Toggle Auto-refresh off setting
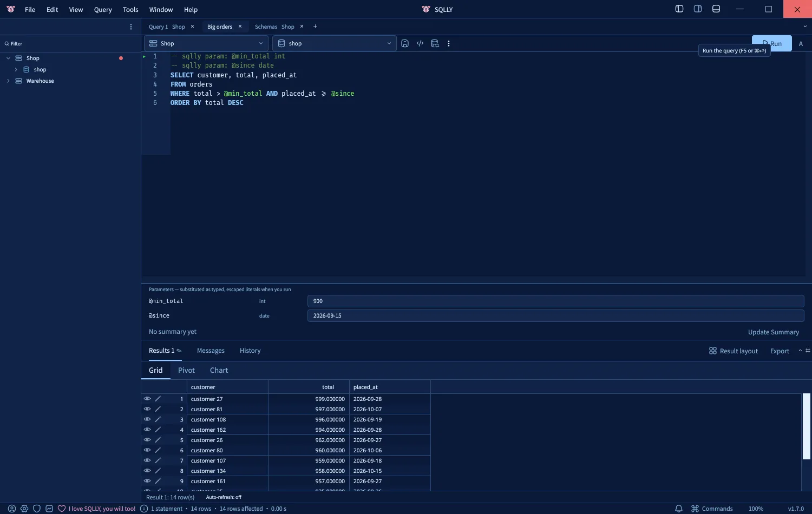 coord(224,497)
